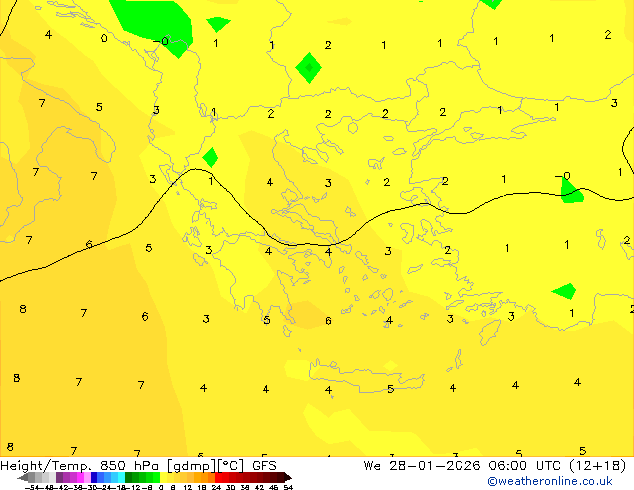
Task: Click the '-12' legend scale value
Action: point(133,487)
